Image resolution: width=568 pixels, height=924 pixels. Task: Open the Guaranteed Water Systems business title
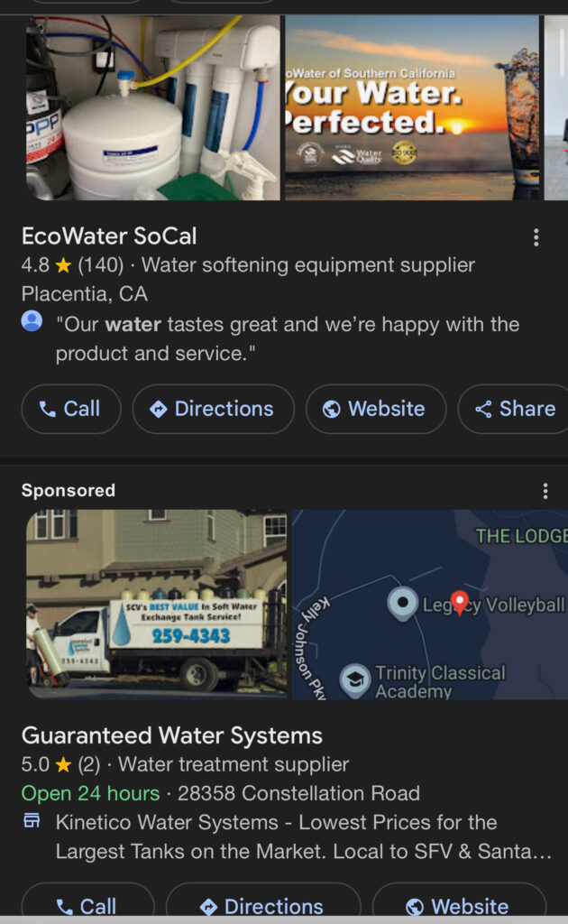[171, 735]
